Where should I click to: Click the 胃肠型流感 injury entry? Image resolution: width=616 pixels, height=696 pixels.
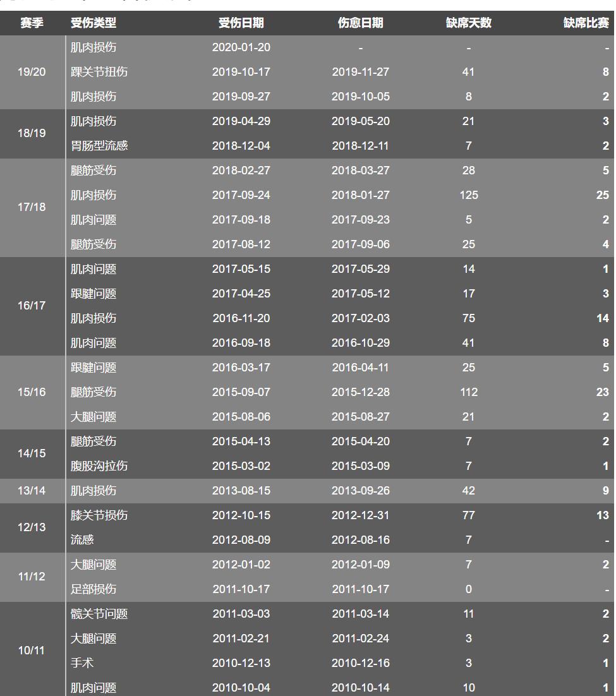99,146
